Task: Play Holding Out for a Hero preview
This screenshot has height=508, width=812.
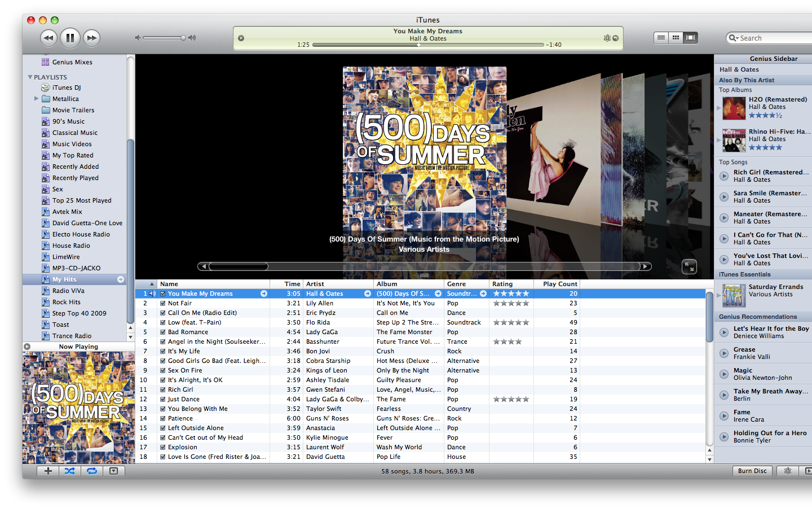Action: tap(724, 437)
